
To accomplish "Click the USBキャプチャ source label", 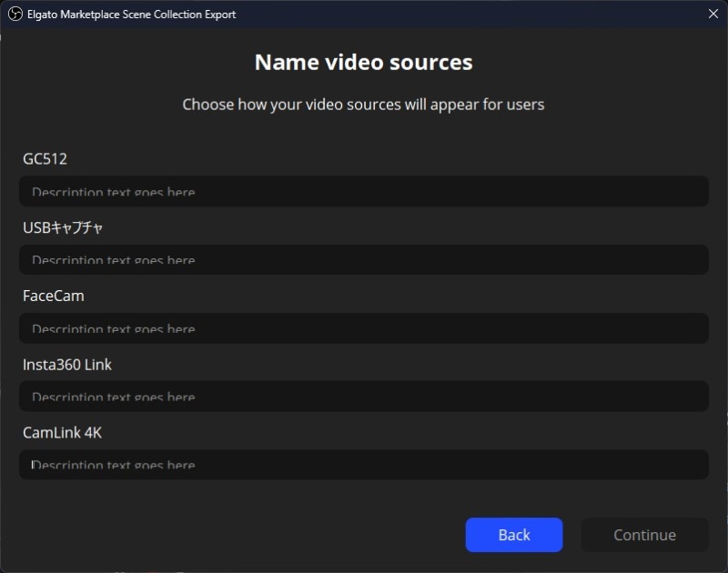I will [63, 227].
